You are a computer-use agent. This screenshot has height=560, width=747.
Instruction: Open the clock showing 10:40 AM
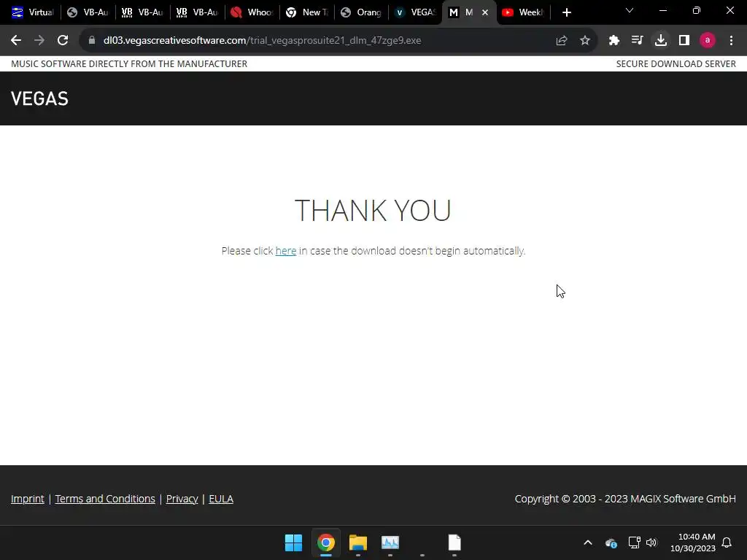[693, 542]
